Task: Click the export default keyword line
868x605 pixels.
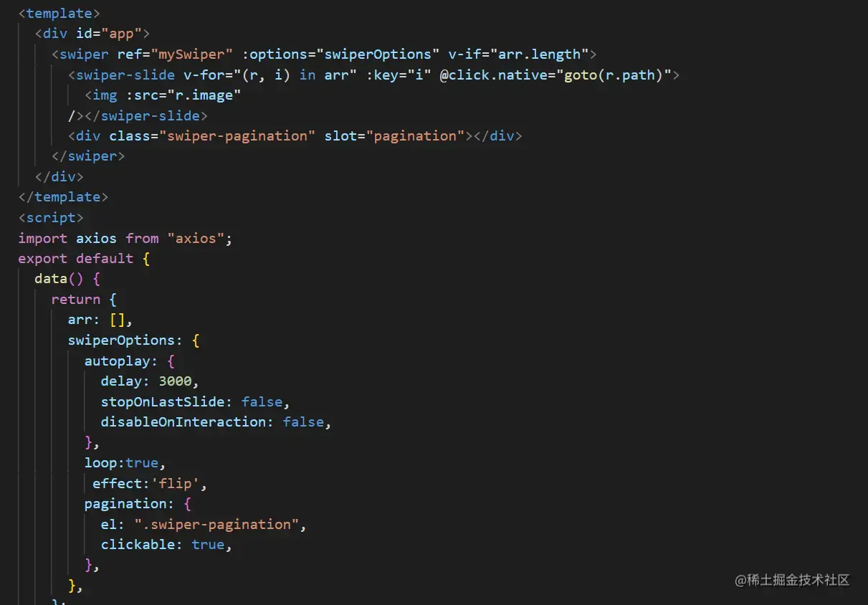Action: point(84,259)
